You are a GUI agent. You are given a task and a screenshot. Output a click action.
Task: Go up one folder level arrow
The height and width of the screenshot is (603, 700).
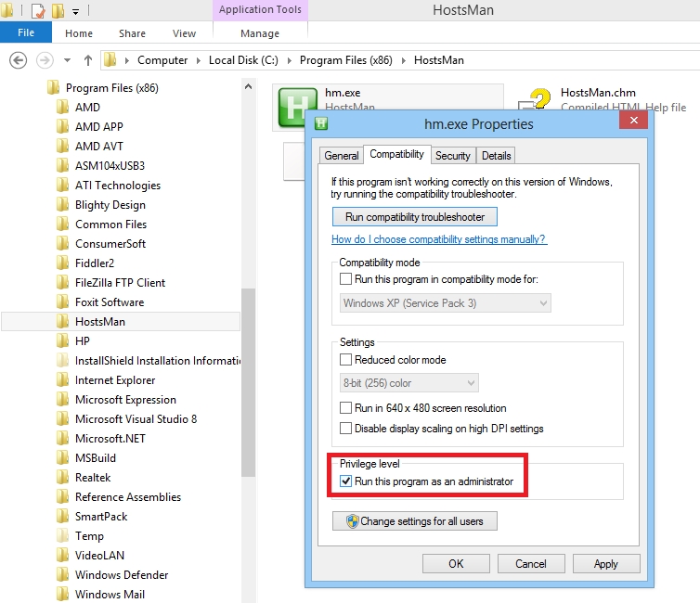88,59
